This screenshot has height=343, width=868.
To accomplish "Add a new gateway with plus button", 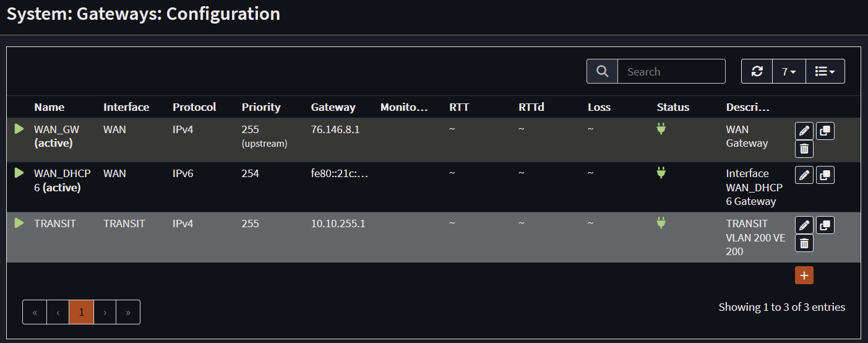I will coord(804,276).
